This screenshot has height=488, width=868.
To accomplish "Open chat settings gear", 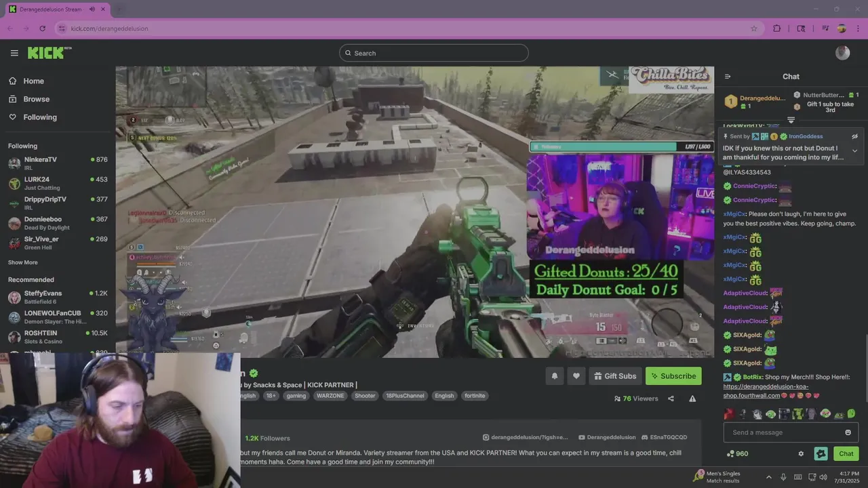I will [801, 454].
